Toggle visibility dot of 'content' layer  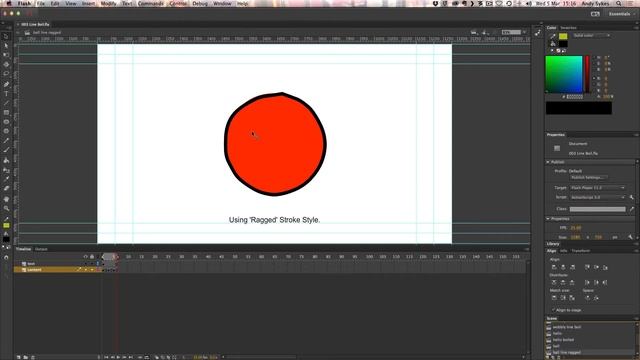(x=86, y=269)
